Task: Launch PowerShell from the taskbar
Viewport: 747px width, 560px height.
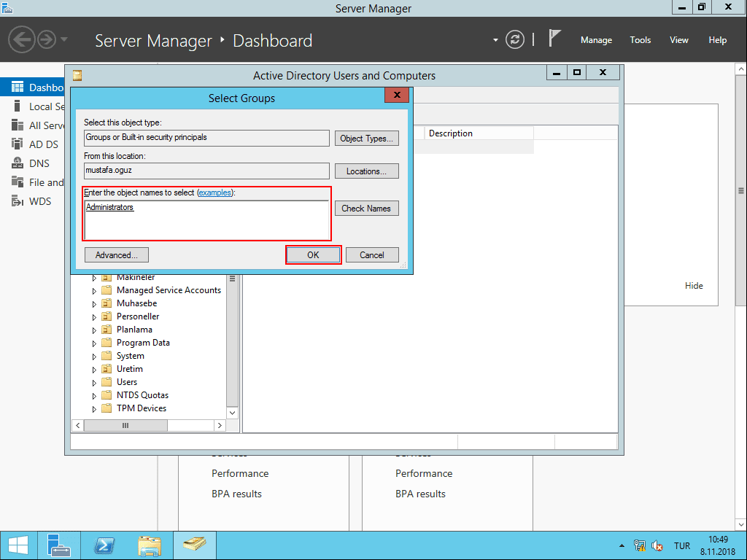Action: pyautogui.click(x=104, y=545)
